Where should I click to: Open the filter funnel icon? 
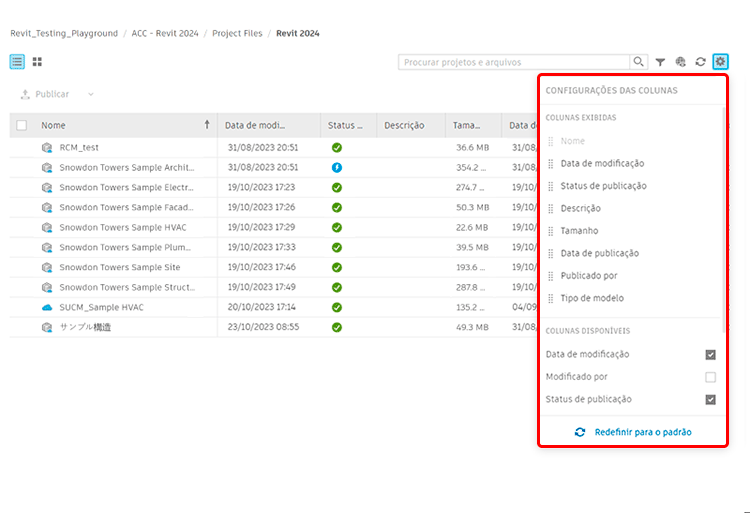click(x=661, y=62)
